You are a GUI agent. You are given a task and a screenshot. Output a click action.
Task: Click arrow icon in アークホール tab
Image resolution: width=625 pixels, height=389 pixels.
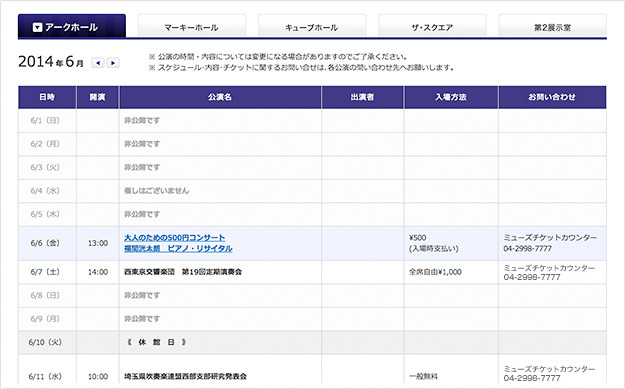(37, 27)
